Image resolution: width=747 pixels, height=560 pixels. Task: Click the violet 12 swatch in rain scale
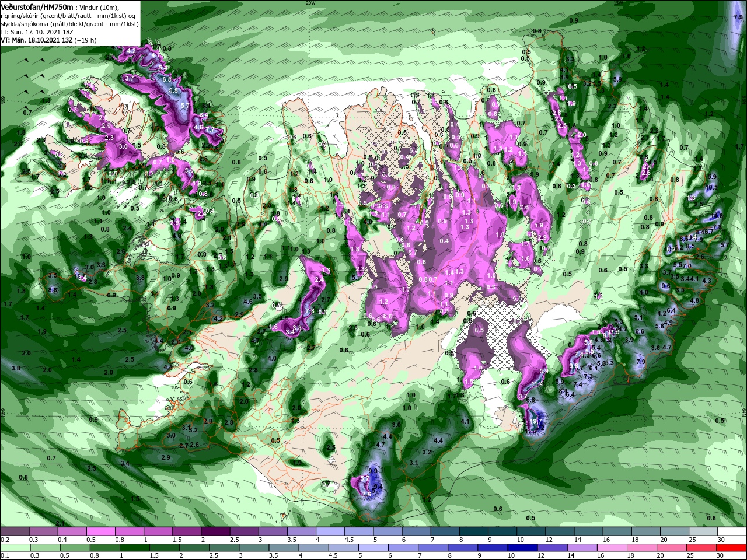(x=551, y=548)
